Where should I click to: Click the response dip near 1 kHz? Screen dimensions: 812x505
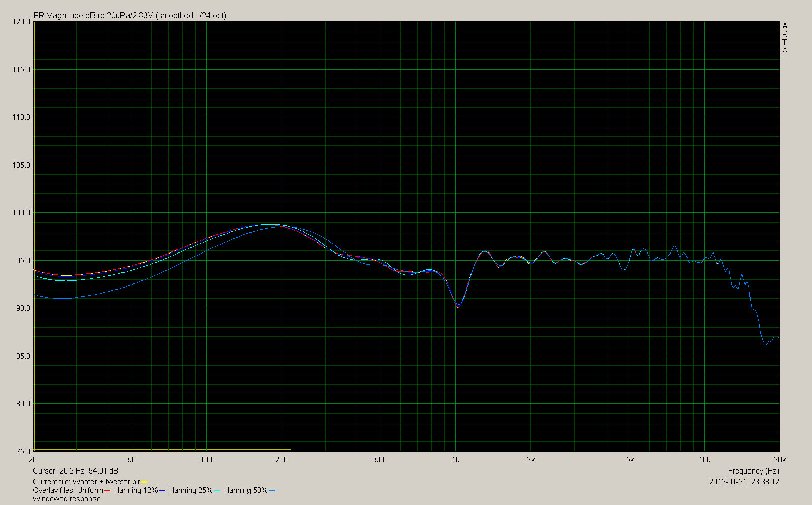point(458,306)
